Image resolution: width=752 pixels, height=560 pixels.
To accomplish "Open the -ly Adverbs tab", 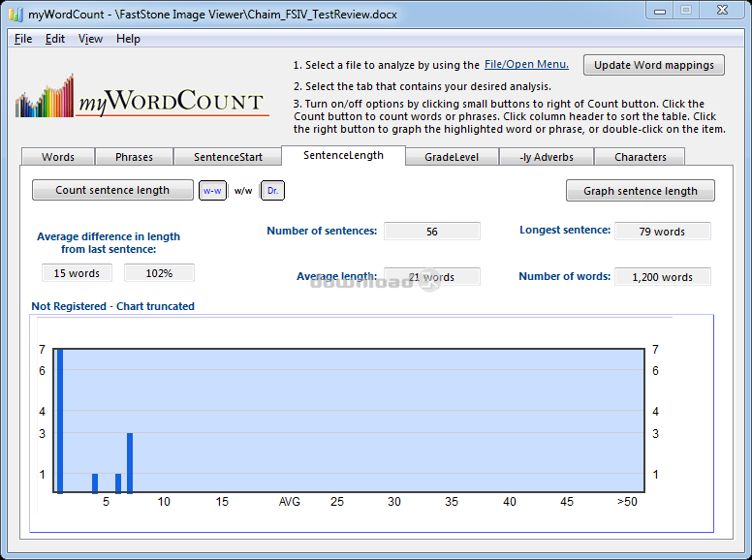I will point(547,157).
